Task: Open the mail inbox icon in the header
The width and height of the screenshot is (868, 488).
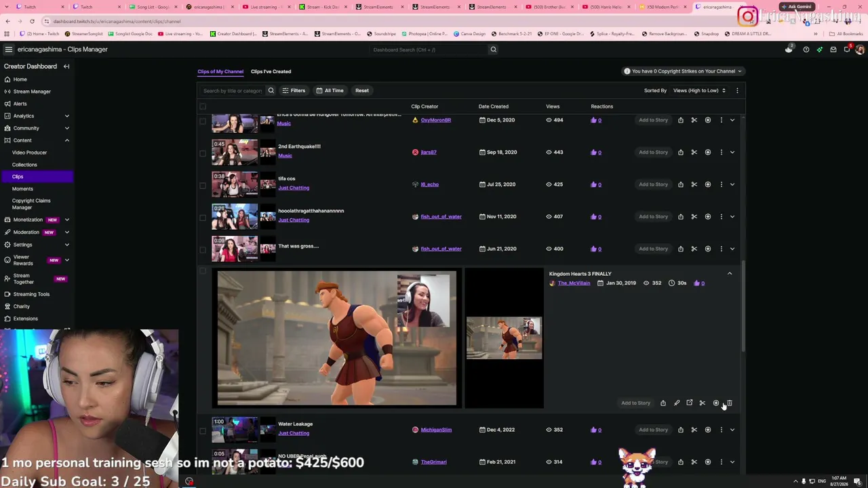Action: [833, 49]
